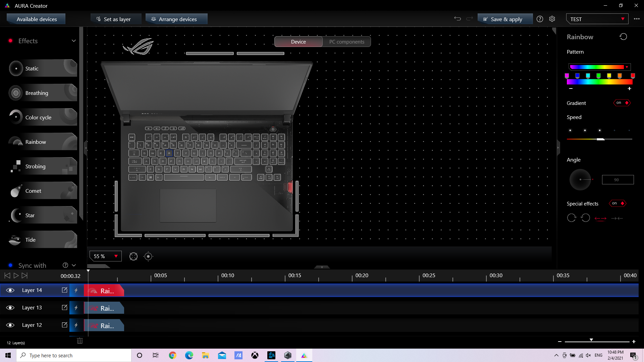Click the Arrange devices button
The image size is (644, 362).
176,19
